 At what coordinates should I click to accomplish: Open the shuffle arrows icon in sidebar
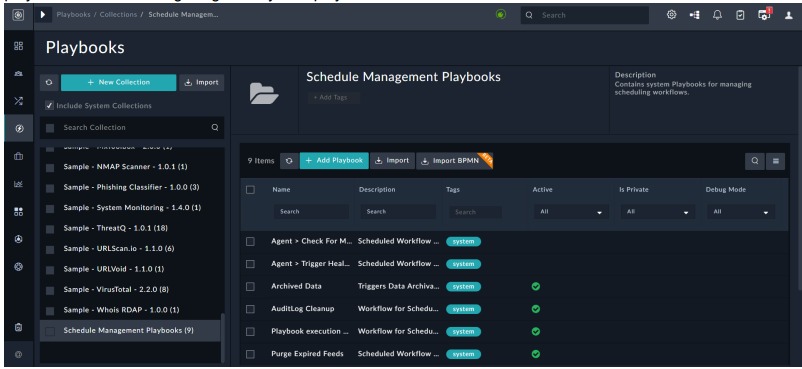pyautogui.click(x=18, y=101)
